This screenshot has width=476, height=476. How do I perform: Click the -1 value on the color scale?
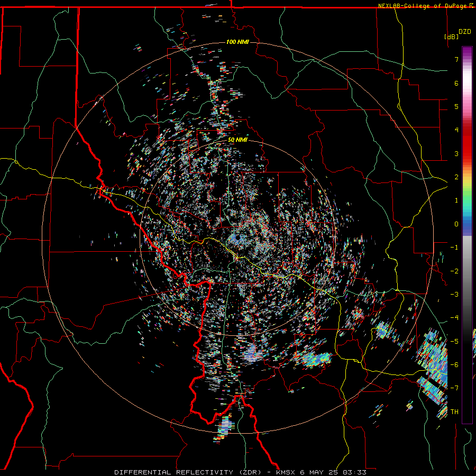tap(454, 248)
